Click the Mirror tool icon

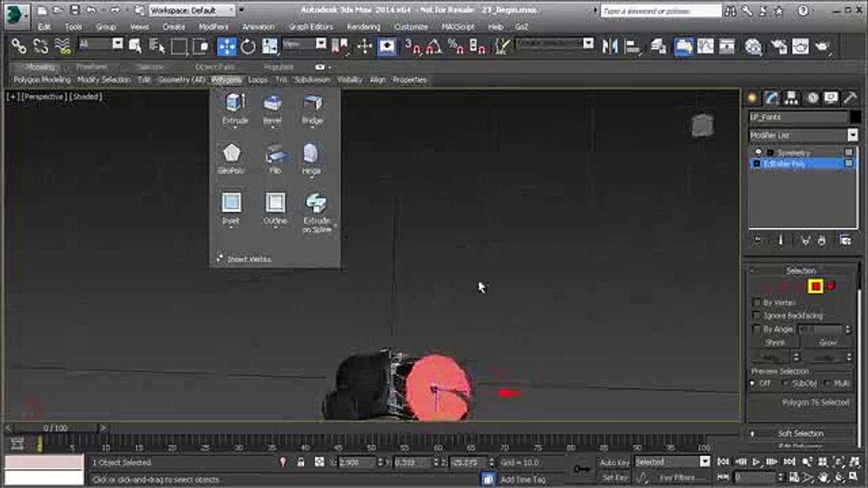point(610,46)
